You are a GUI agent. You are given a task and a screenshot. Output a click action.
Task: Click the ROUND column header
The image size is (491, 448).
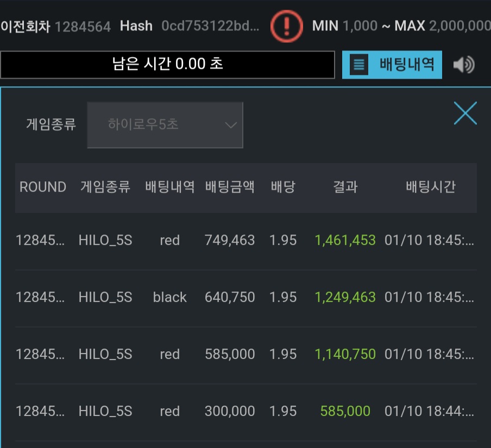pyautogui.click(x=43, y=187)
